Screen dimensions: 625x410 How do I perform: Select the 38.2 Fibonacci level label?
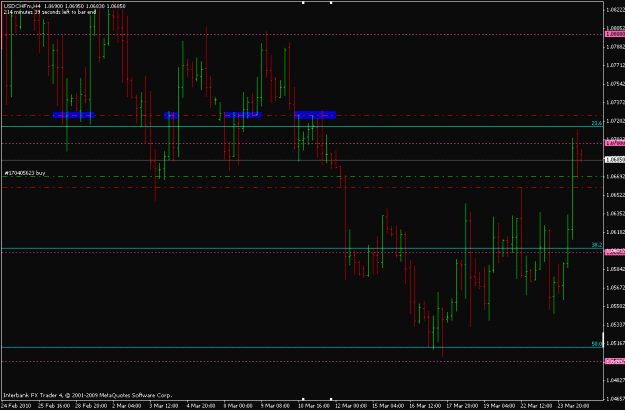pyautogui.click(x=596, y=245)
